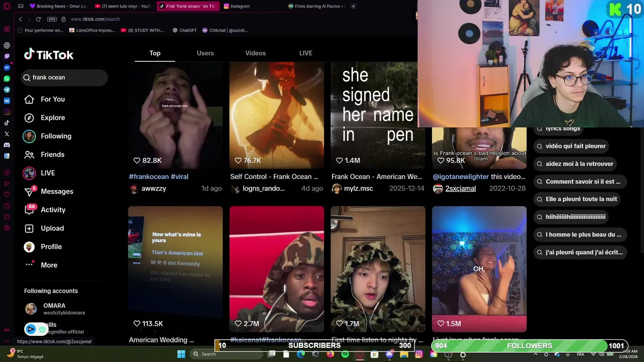Click the Windows taskbar Search box
Screen dimensions: 644x362
pyautogui.click(x=226, y=354)
